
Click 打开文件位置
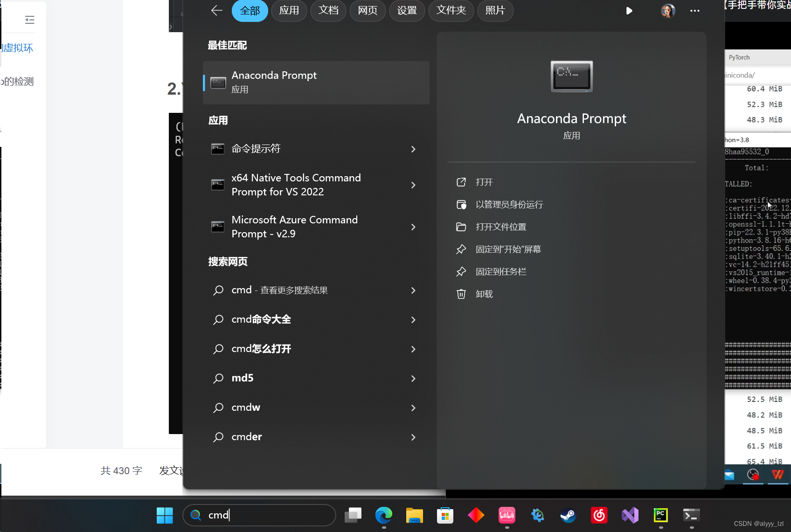pyautogui.click(x=500, y=227)
